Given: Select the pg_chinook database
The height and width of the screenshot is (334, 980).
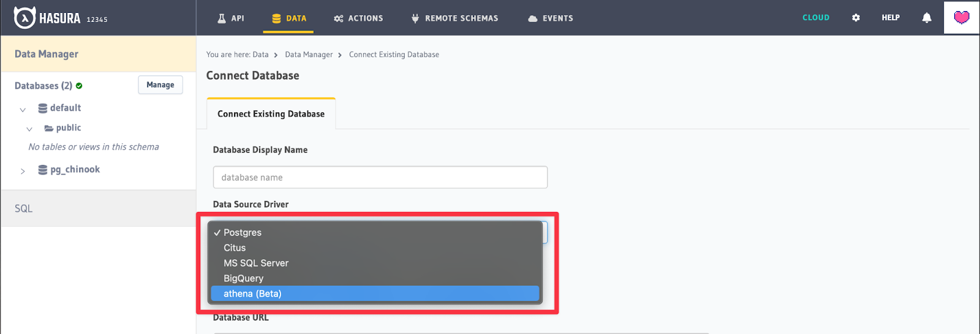Looking at the screenshot, I should [75, 170].
